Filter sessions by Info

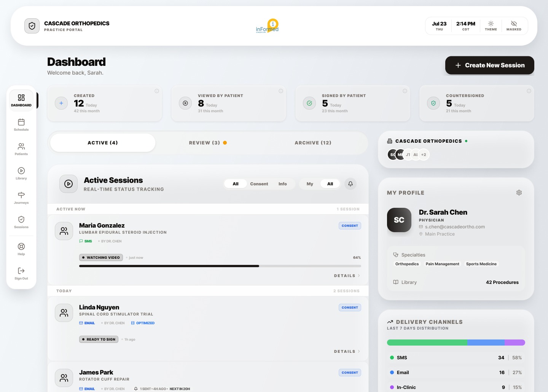[x=283, y=184]
